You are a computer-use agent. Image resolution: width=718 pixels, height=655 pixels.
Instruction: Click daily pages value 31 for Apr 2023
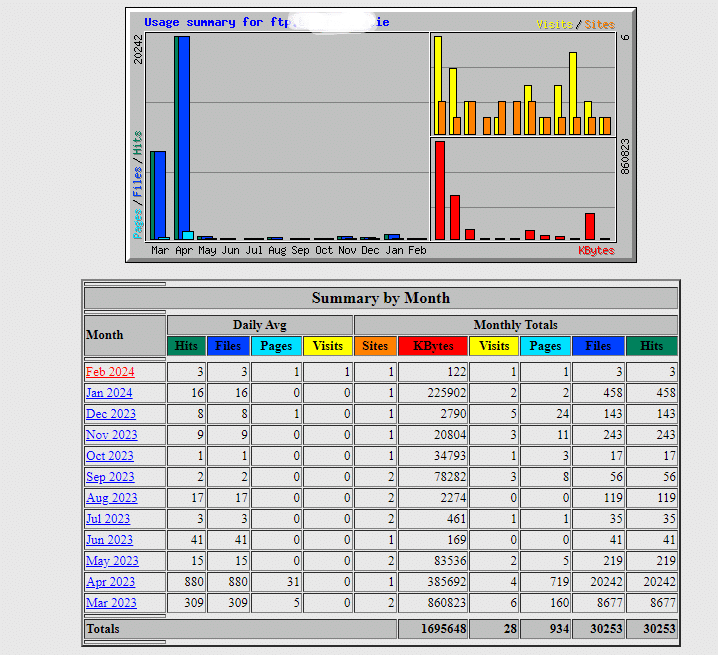(x=293, y=582)
